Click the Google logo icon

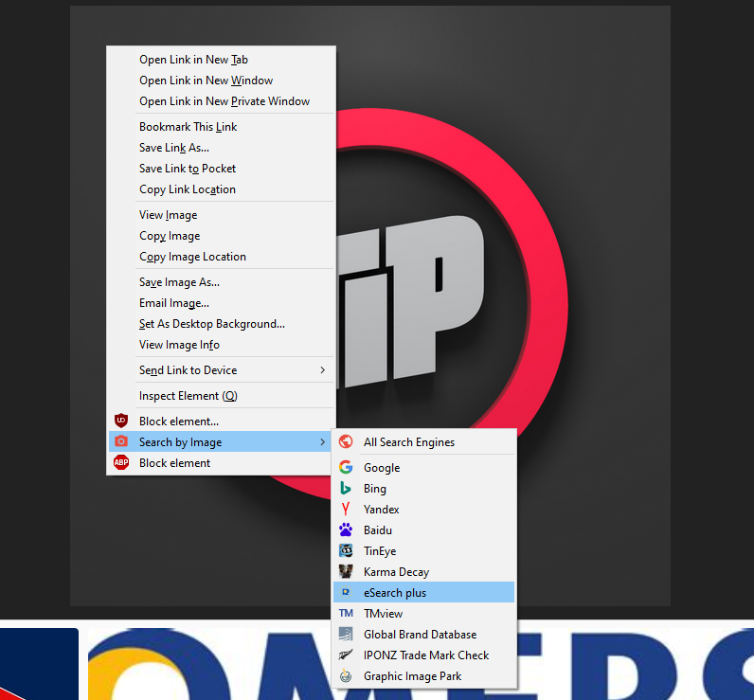346,467
